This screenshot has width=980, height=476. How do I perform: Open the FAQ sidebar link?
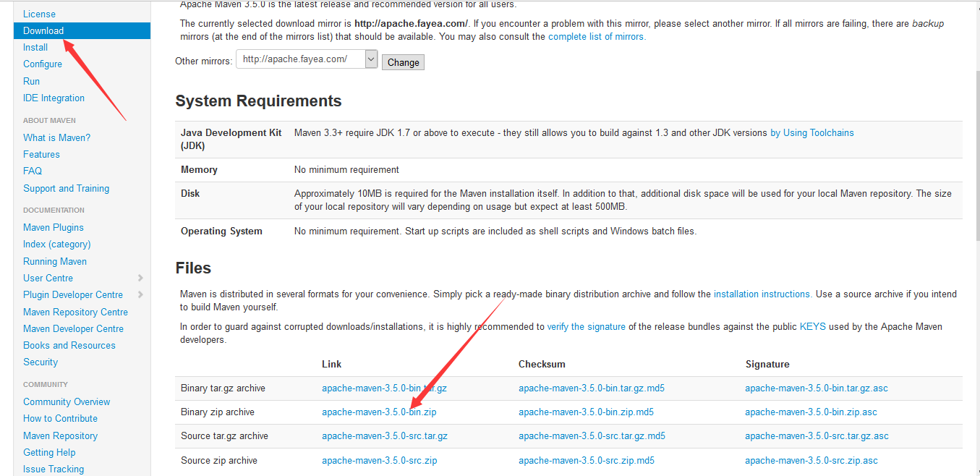(x=33, y=171)
